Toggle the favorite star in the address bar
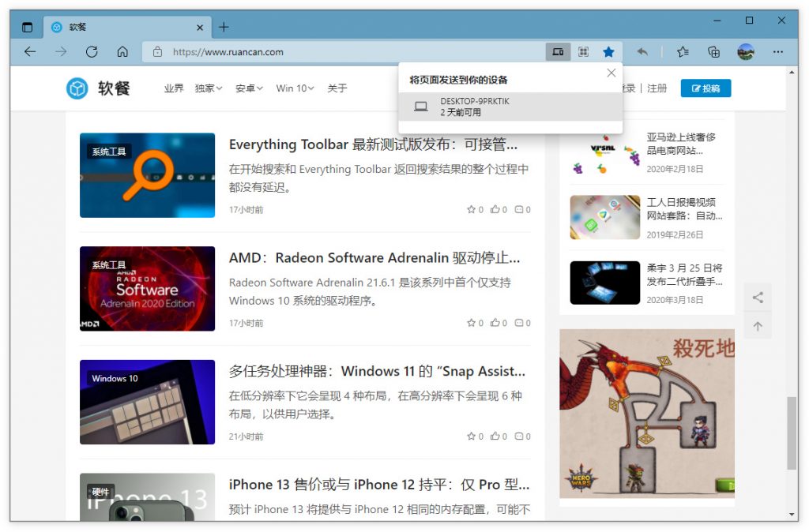Screen dimensions: 809x532 [608, 51]
